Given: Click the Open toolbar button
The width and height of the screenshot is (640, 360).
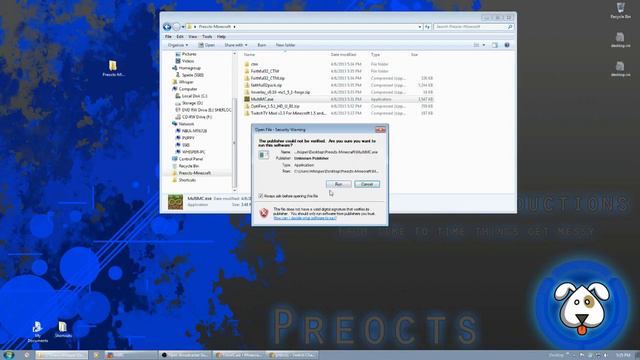Looking at the screenshot, I should [207, 45].
